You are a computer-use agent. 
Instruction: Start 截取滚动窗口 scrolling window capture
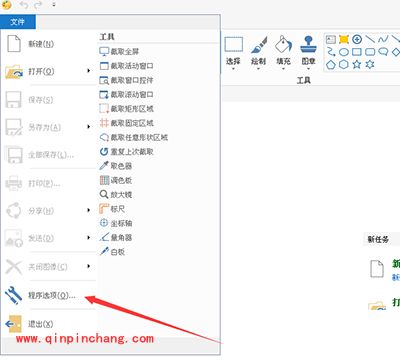pos(126,95)
